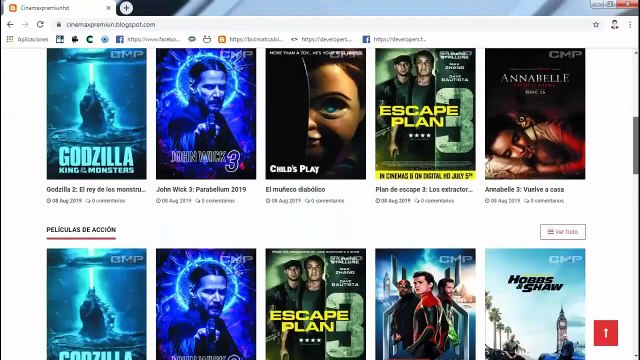Screen dimensions: 640x360
Task: Open the Annabelle poster
Action: pyautogui.click(x=535, y=114)
